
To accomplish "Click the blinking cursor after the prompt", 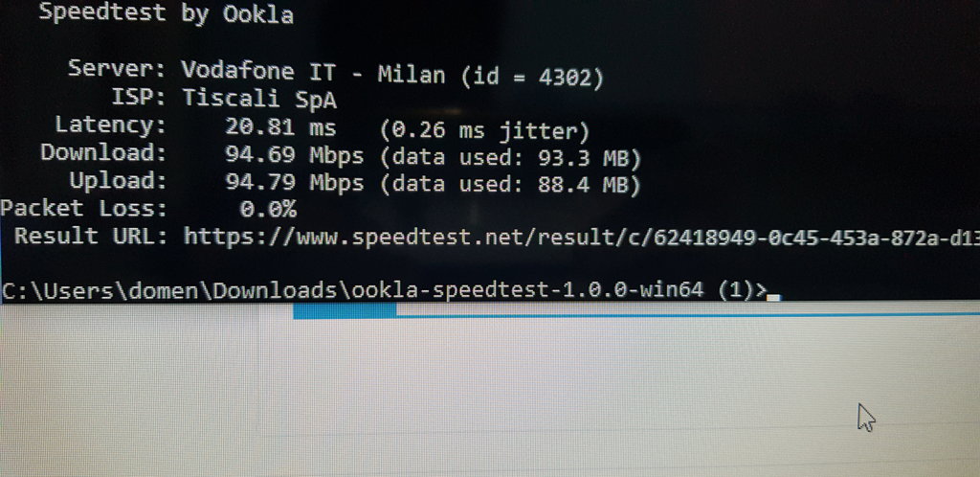I will click(x=773, y=298).
